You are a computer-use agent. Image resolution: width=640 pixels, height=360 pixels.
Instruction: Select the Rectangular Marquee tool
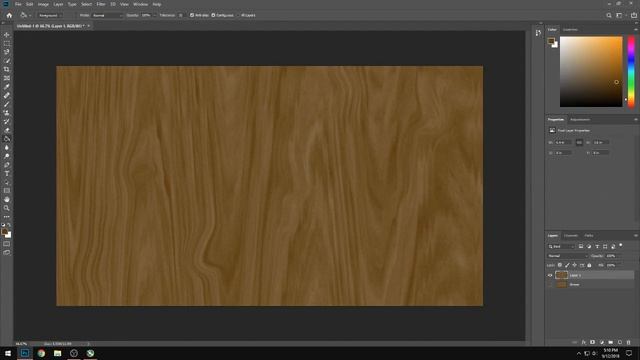tap(7, 43)
